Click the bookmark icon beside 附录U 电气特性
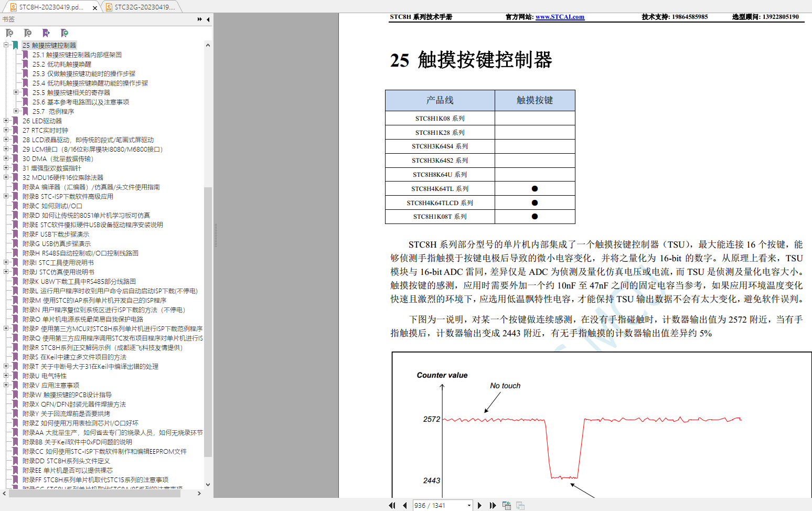Viewport: 812px width, 511px height. [15, 376]
